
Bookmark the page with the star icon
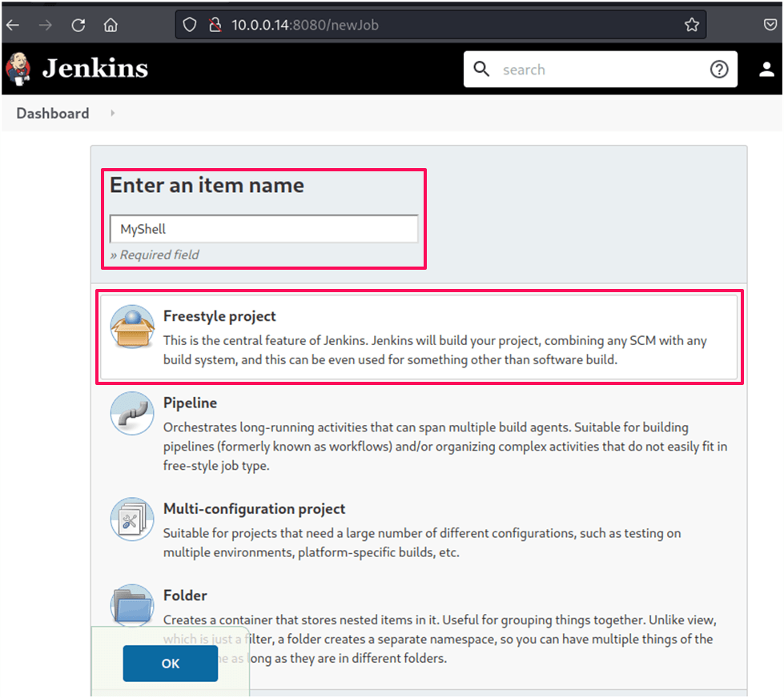click(691, 24)
